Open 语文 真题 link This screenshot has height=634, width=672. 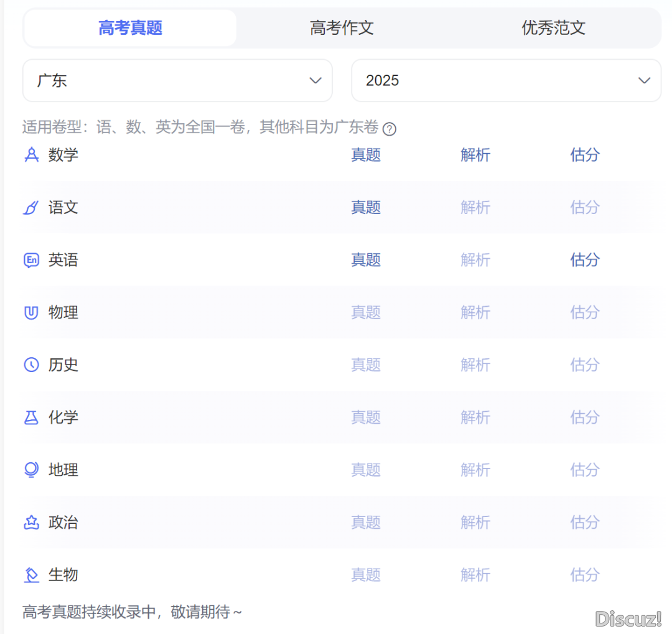(x=366, y=208)
